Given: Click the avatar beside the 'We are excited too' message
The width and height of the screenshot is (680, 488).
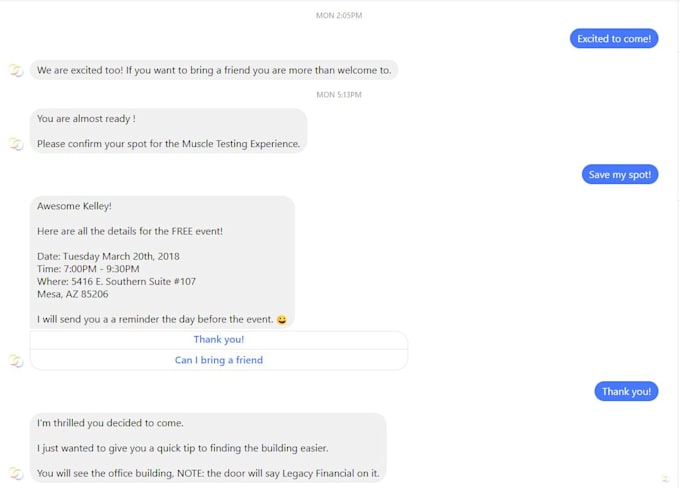Looking at the screenshot, I should pos(16,71).
